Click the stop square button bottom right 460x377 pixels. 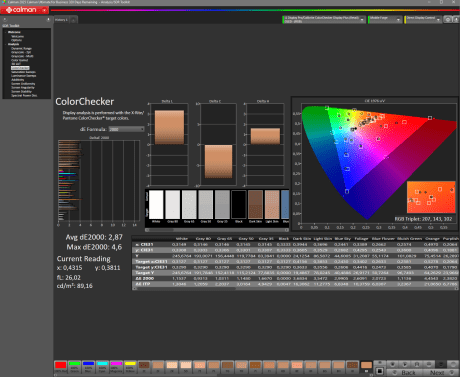point(380,371)
